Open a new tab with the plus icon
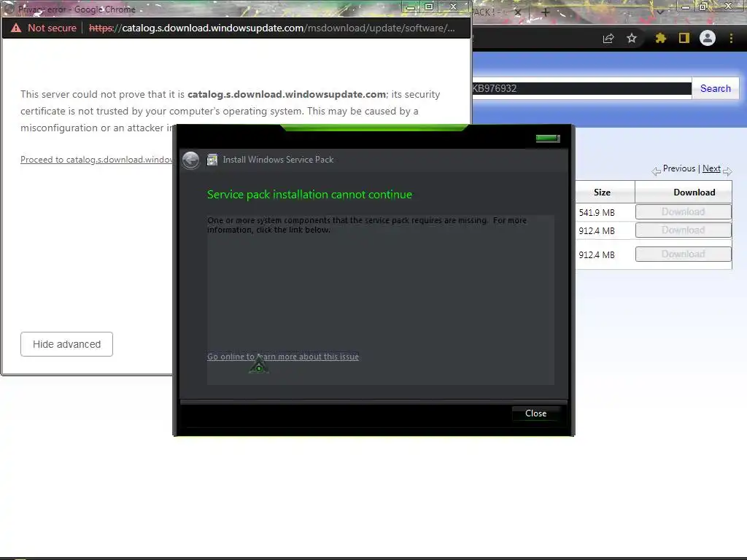 [x=546, y=12]
